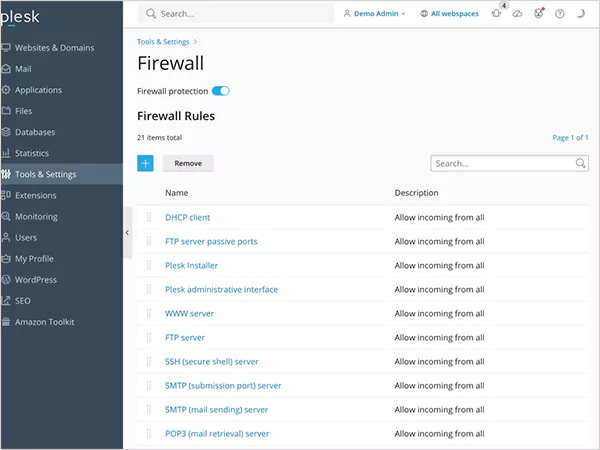600x450 pixels.
Task: Click the Statistics bar chart icon
Action: (5, 153)
